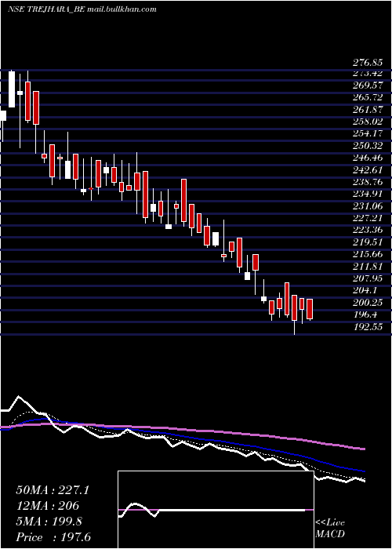Screen dimensions: 392x549
Task: Click the <<Live MACD label
Action: click(330, 529)
